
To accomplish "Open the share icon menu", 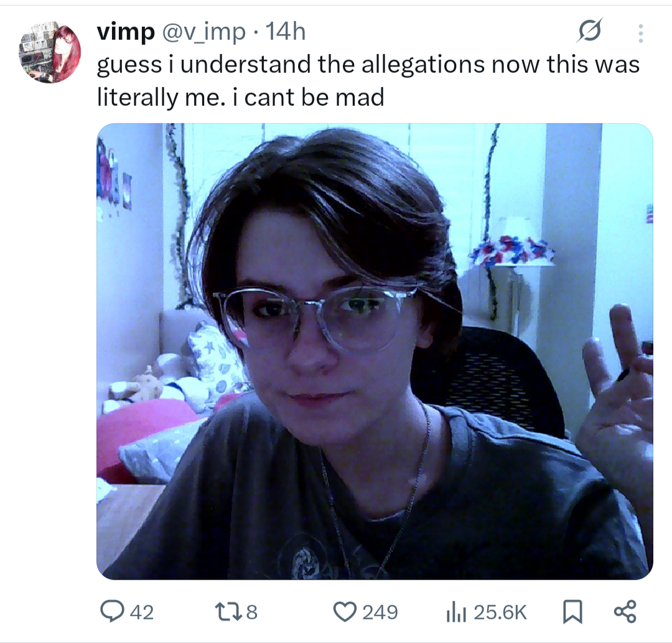I will tap(625, 612).
